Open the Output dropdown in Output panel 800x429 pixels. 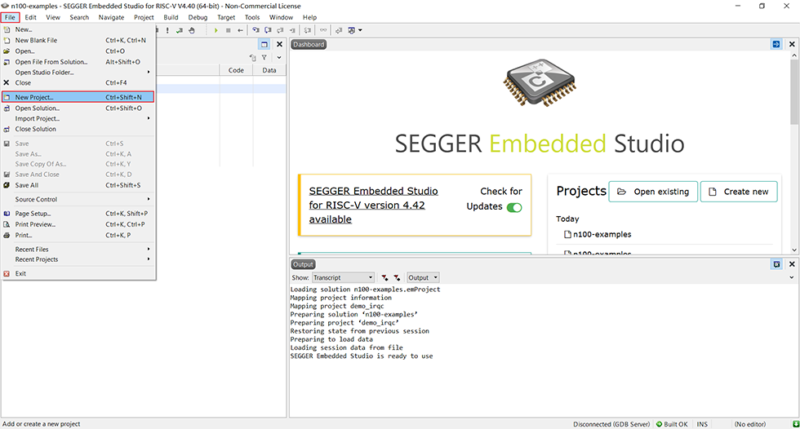coord(422,277)
